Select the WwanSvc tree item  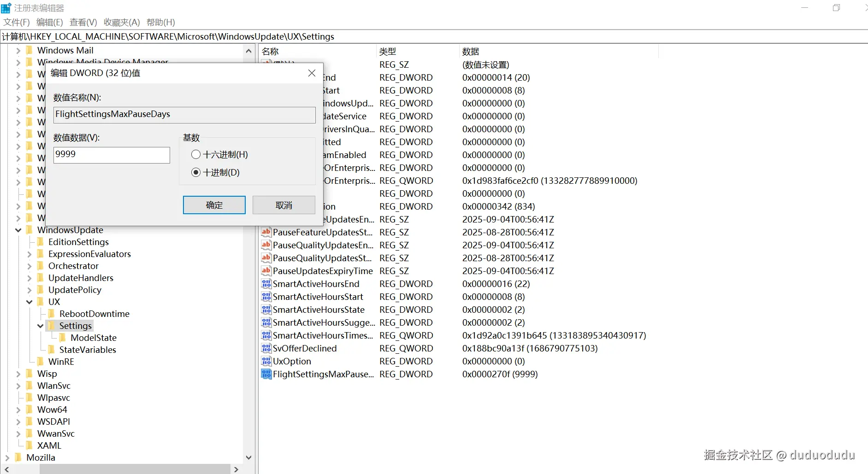click(56, 433)
